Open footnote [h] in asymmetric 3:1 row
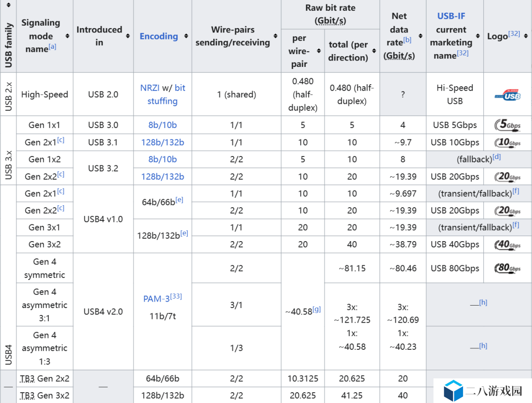 pos(483,302)
